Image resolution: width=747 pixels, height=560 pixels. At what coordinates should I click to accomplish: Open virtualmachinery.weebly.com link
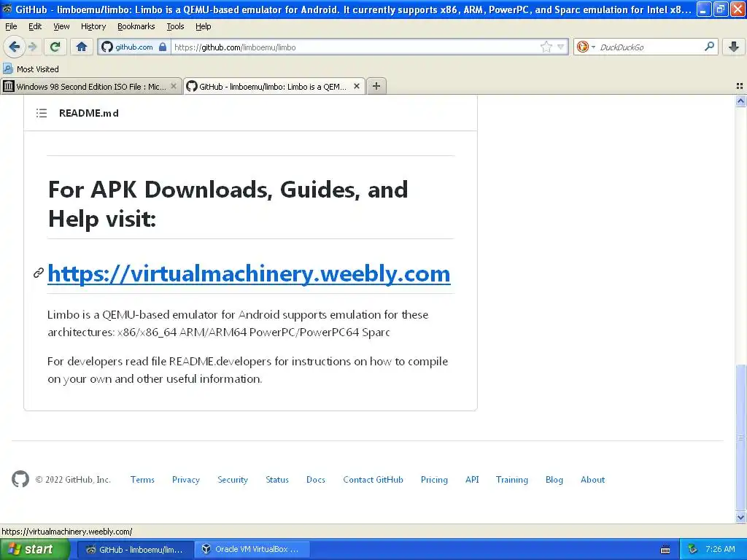point(249,274)
